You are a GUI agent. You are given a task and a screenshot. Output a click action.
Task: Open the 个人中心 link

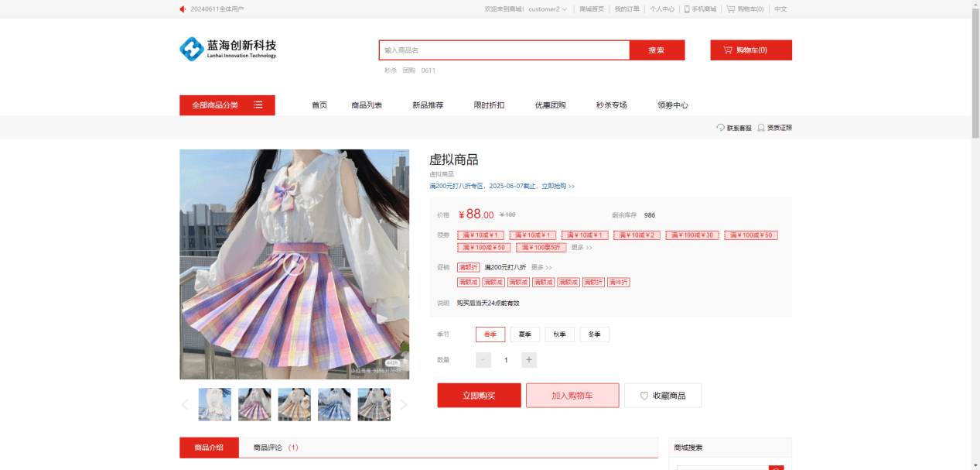[661, 9]
